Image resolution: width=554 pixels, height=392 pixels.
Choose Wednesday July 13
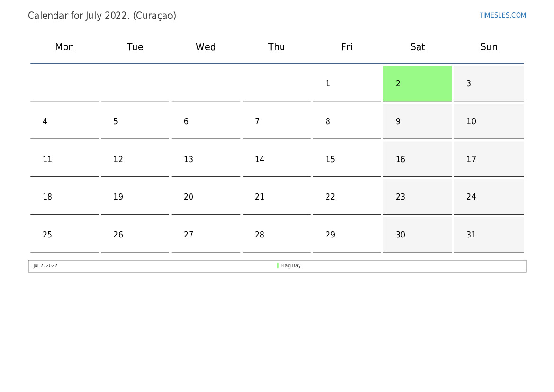[206, 159]
